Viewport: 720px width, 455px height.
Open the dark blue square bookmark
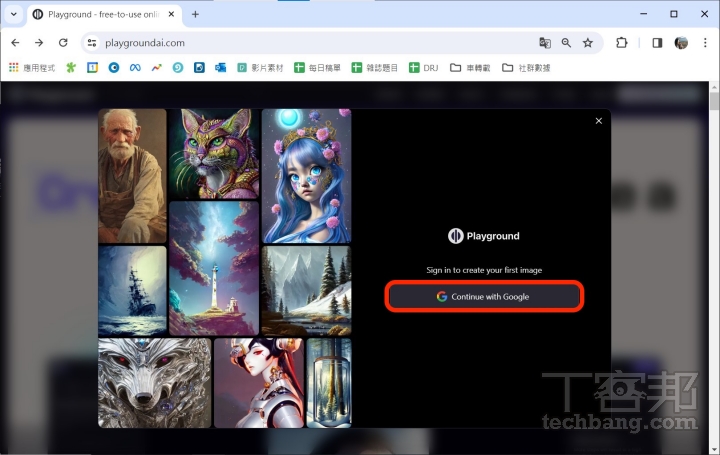point(199,68)
